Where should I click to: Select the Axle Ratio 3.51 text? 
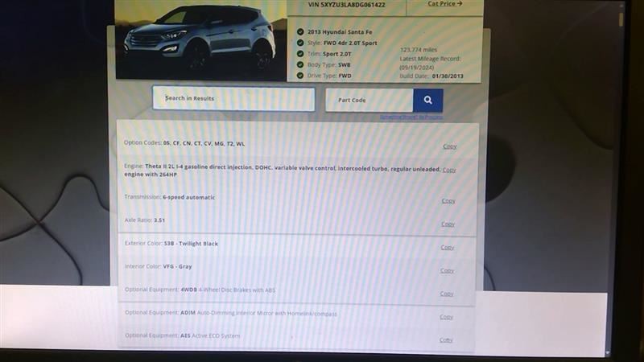[x=145, y=220]
